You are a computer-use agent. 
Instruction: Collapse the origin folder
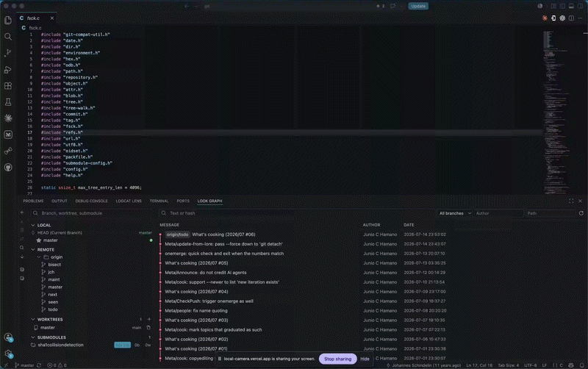[x=39, y=257]
